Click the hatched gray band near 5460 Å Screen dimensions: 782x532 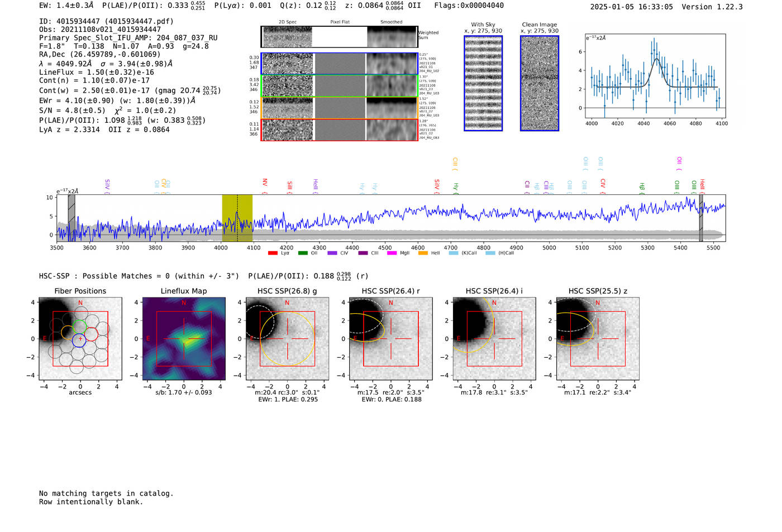[701, 218]
